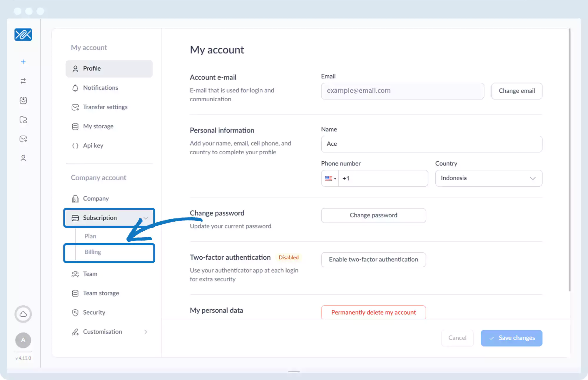Viewport: 588px width, 380px height.
Task: Click into the Name input field
Action: click(x=431, y=144)
